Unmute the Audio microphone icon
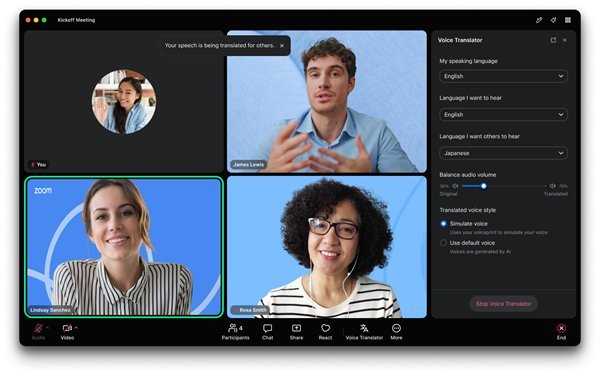 (38, 328)
